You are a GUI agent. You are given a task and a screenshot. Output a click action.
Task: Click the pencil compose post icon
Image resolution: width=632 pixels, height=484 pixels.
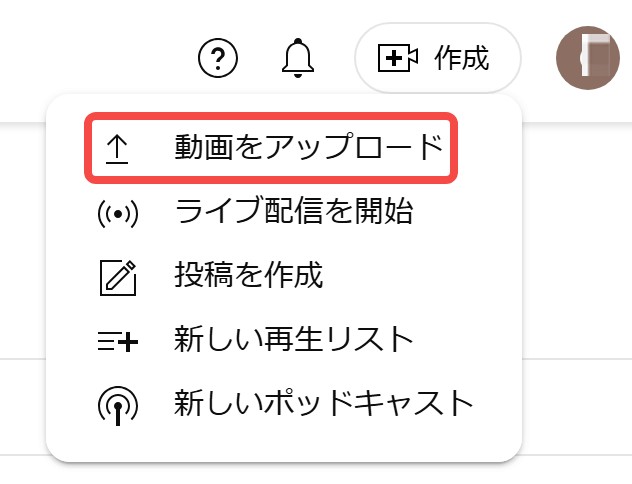pyautogui.click(x=118, y=276)
